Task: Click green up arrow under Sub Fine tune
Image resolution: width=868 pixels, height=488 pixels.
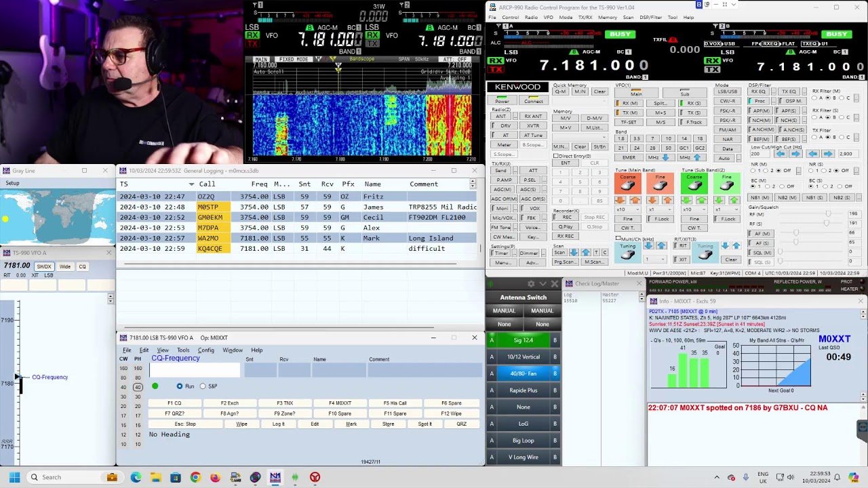Action: click(734, 201)
